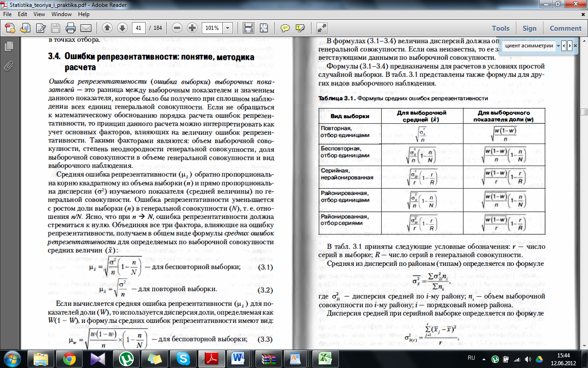This screenshot has height=368, width=588.
Task: Click the Google Drive tray icon
Action: point(539,358)
